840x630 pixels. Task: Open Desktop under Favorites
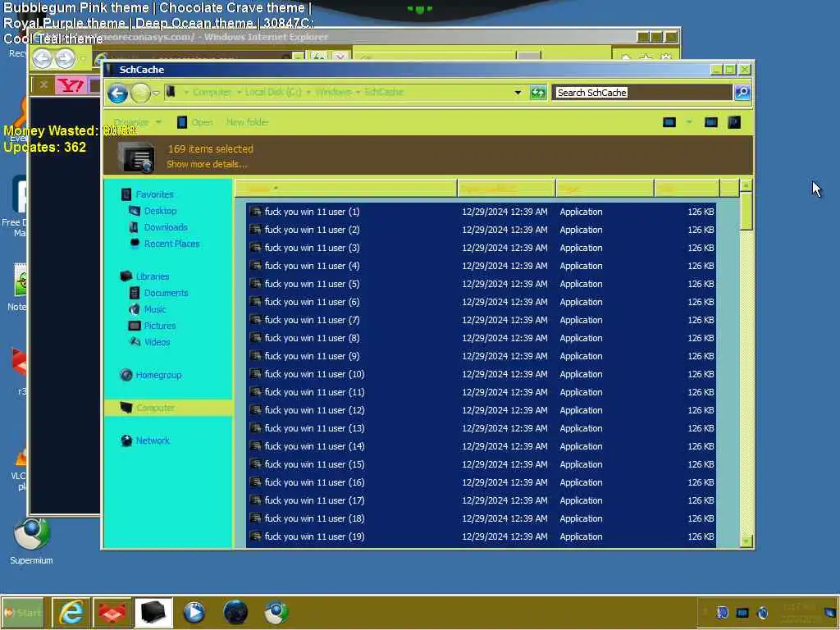(x=160, y=211)
